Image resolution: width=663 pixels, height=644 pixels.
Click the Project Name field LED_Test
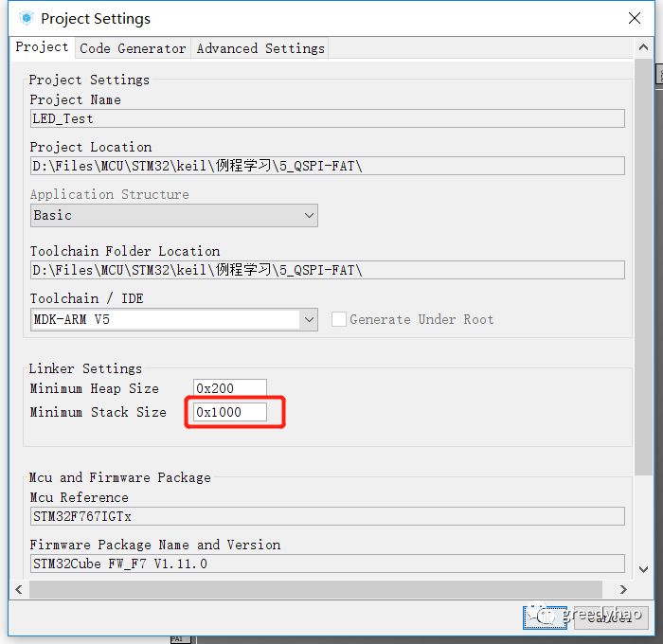(x=328, y=118)
